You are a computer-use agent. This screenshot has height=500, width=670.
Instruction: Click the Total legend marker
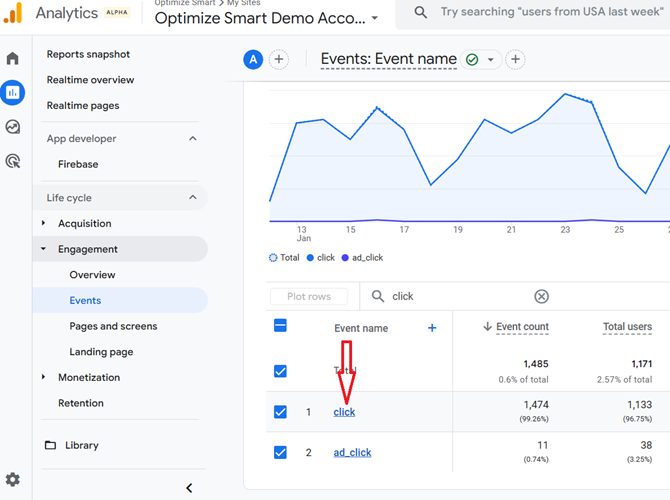[273, 258]
